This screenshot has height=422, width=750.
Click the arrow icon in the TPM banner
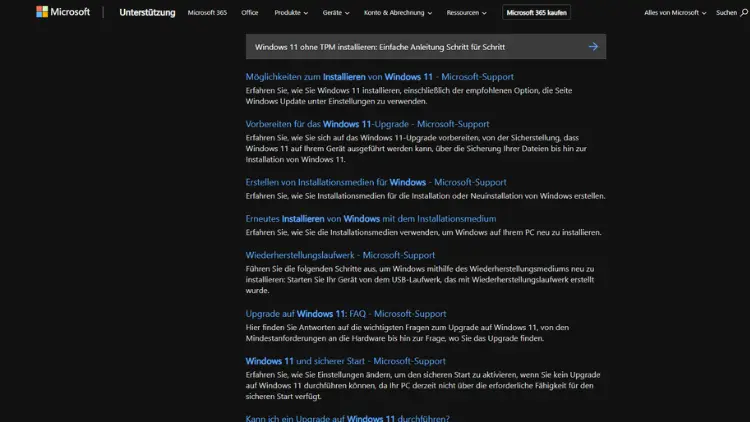593,47
